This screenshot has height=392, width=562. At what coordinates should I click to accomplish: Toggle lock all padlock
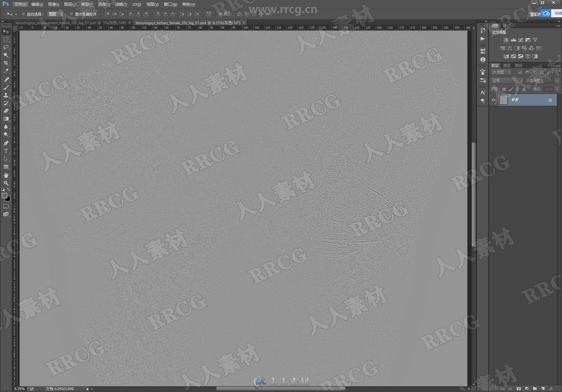(524, 89)
